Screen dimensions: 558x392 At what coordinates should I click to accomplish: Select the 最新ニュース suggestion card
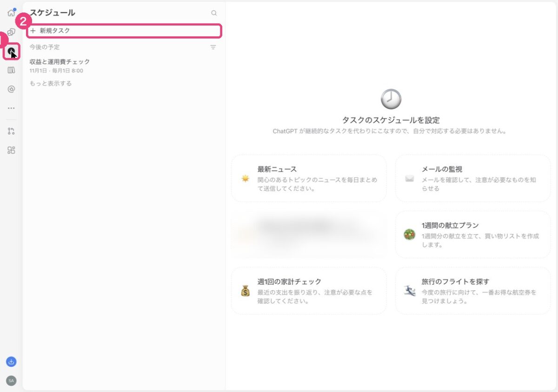point(309,178)
